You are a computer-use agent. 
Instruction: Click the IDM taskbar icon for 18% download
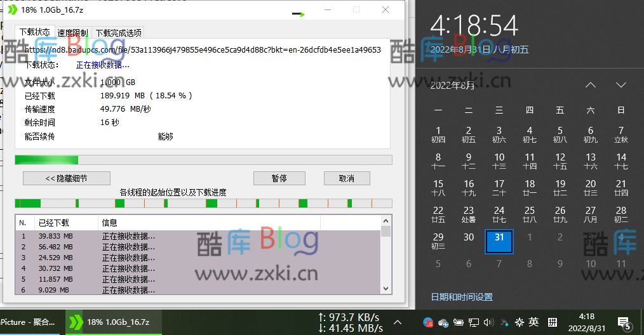point(111,322)
